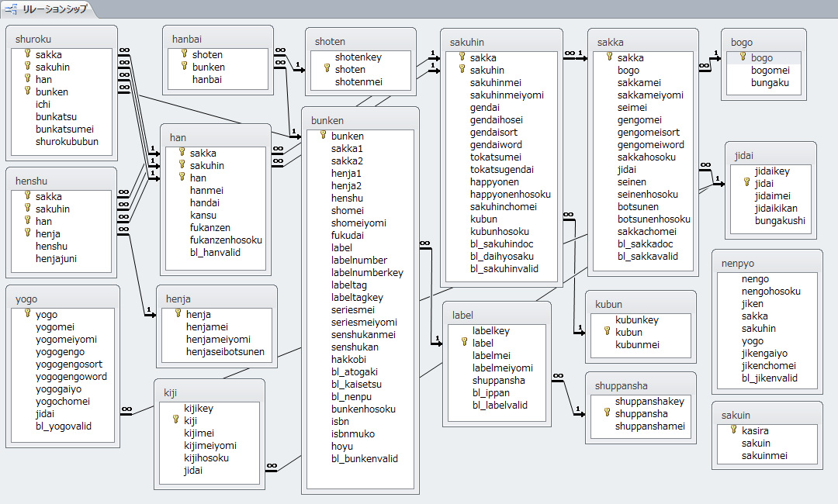Select the nenpyo table title bar
Viewport: 838px width, 504px height.
pos(767,263)
